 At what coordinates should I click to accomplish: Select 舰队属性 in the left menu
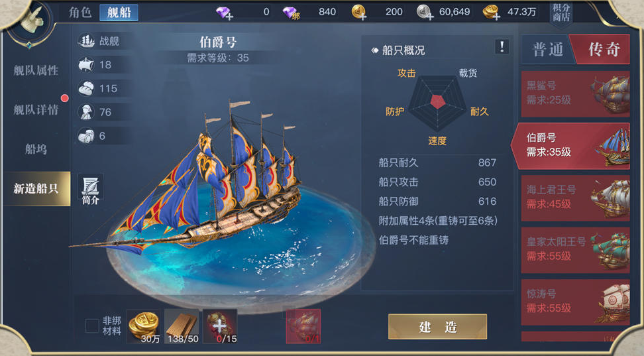click(36, 70)
